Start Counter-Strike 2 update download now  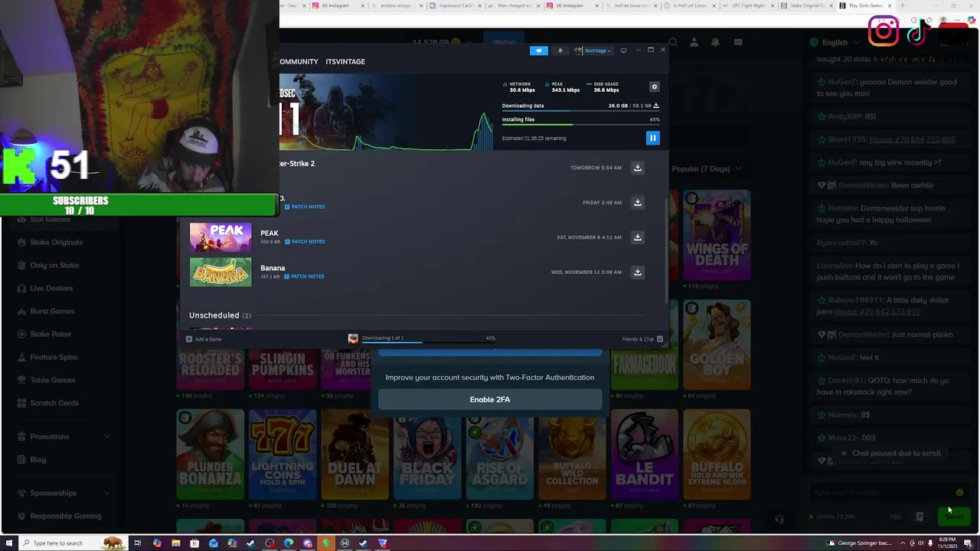coord(637,168)
